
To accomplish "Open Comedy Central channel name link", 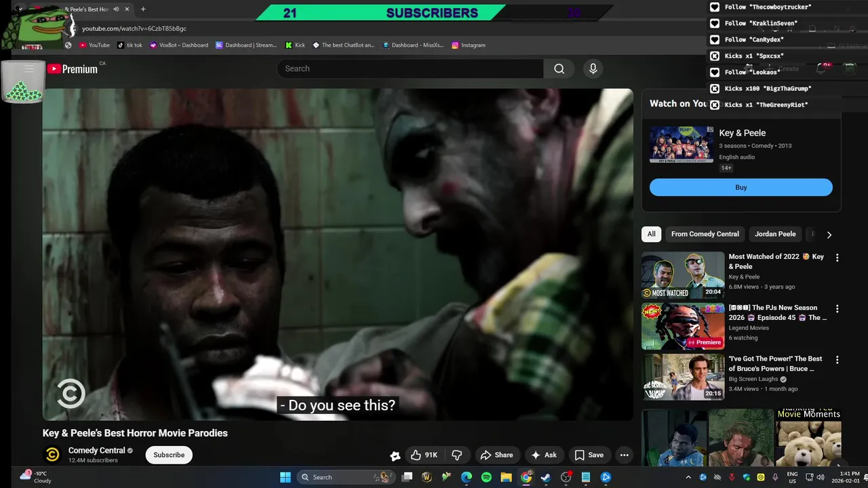I will tap(97, 451).
